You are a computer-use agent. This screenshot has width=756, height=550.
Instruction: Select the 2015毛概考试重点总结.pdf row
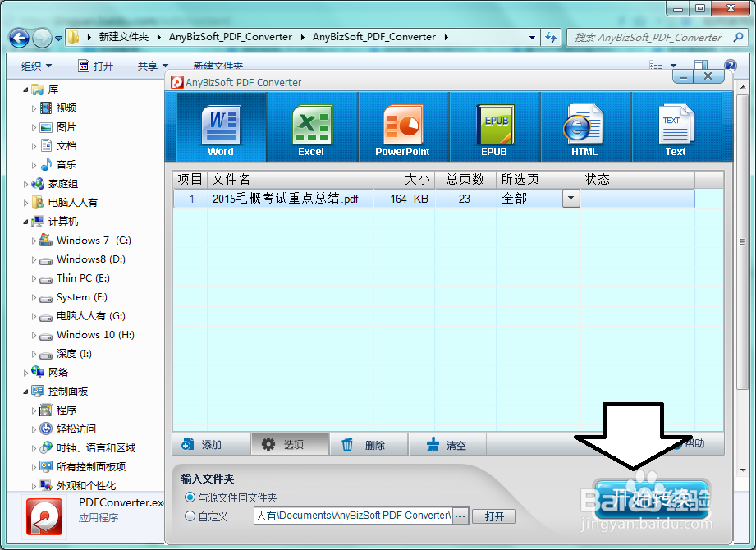tap(434, 198)
